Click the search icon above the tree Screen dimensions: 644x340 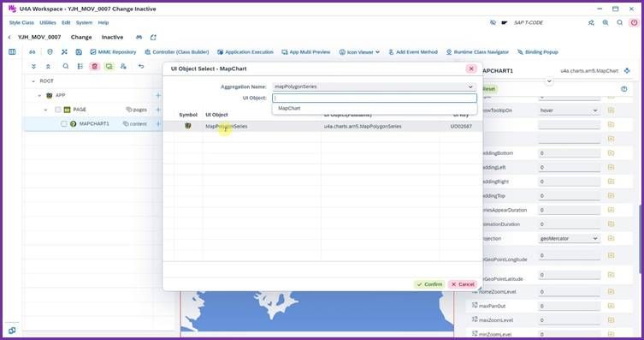tap(66, 66)
